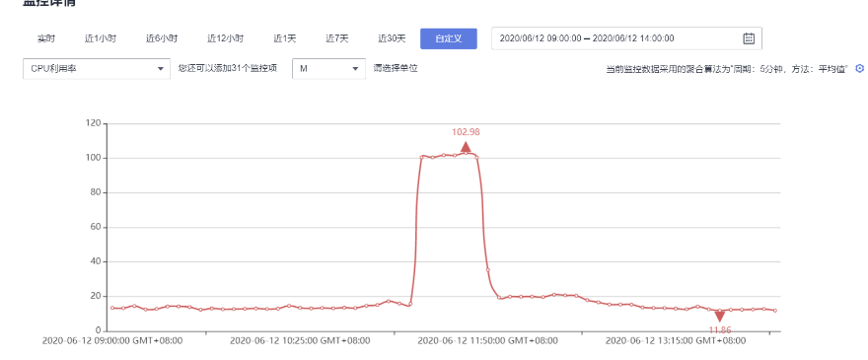
Task: Open aggregation settings gear icon
Action: [x=860, y=69]
